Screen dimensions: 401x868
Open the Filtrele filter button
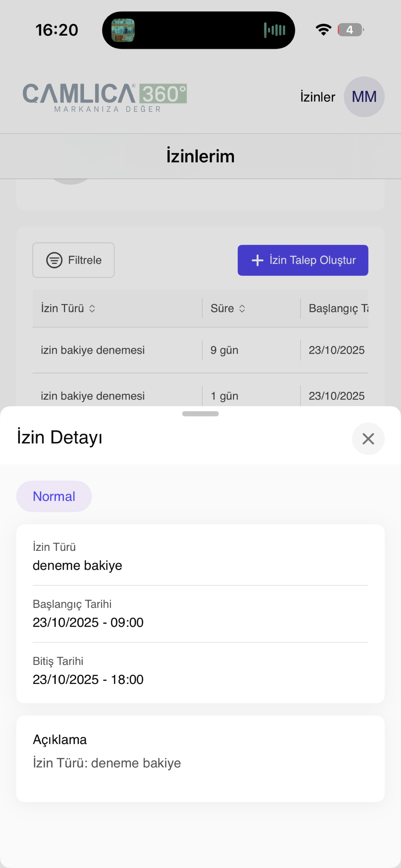[73, 260]
